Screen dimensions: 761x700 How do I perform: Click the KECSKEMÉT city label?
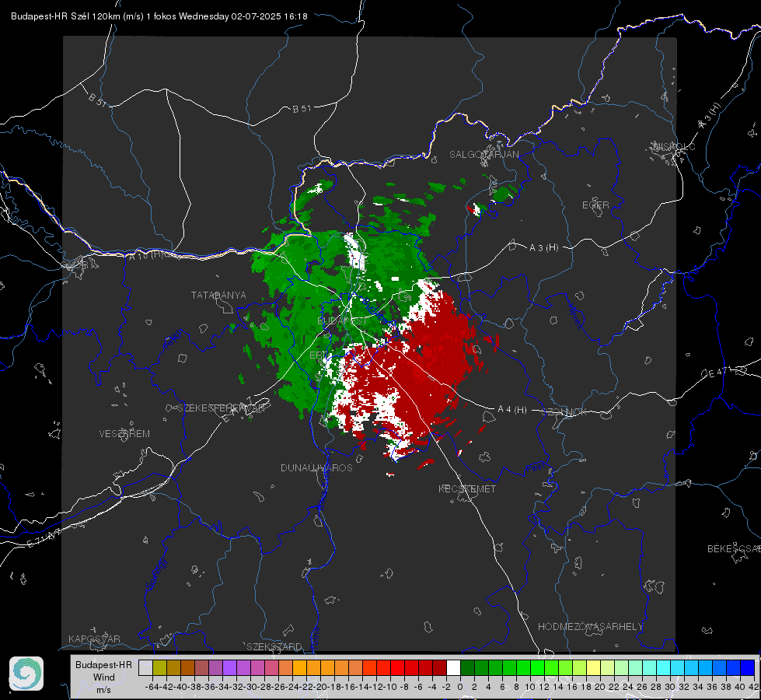(x=467, y=488)
